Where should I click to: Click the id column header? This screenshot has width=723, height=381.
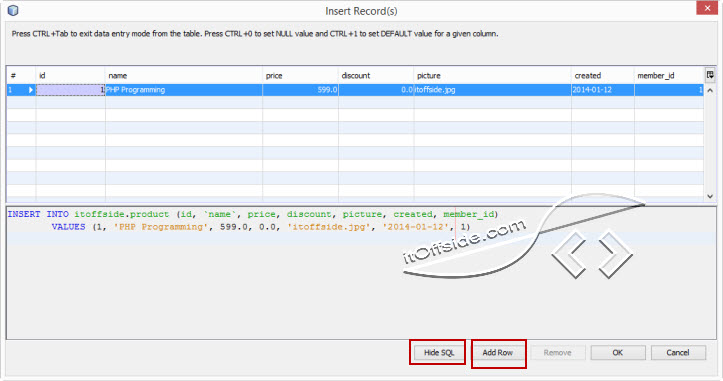point(71,75)
